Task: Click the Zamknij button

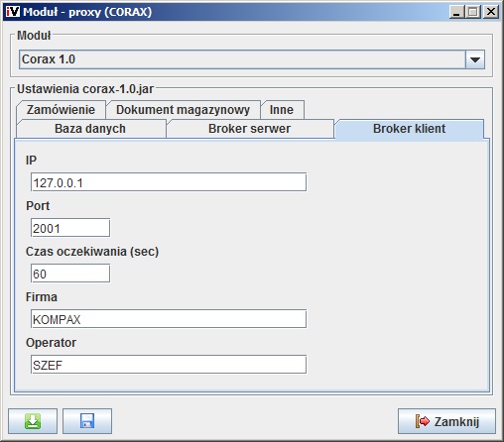Action: point(446,421)
